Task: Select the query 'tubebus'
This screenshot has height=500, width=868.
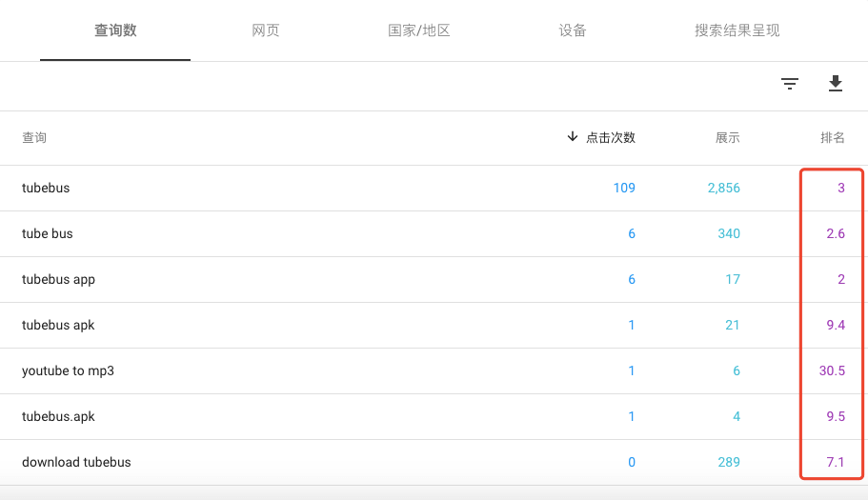Action: coord(46,188)
